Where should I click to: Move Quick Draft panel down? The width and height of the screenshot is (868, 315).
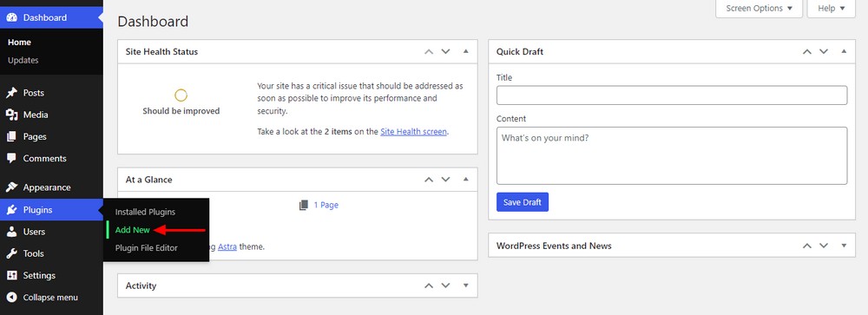point(824,51)
